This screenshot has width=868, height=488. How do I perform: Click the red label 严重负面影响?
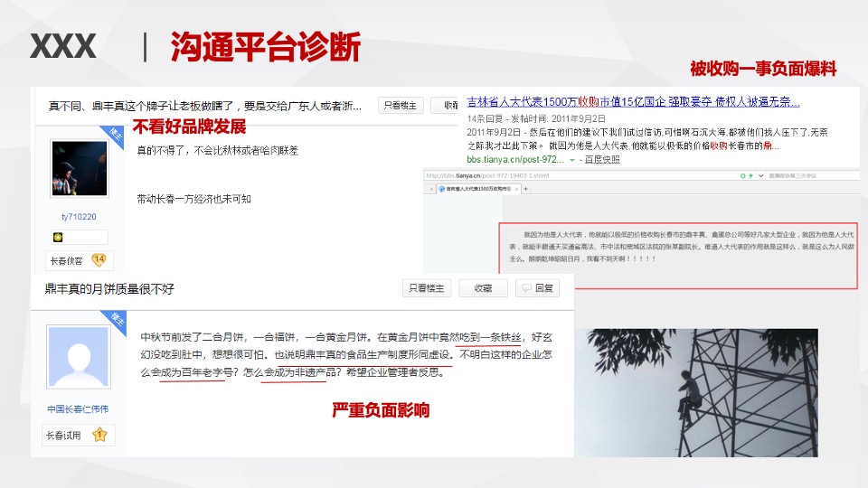coord(381,410)
